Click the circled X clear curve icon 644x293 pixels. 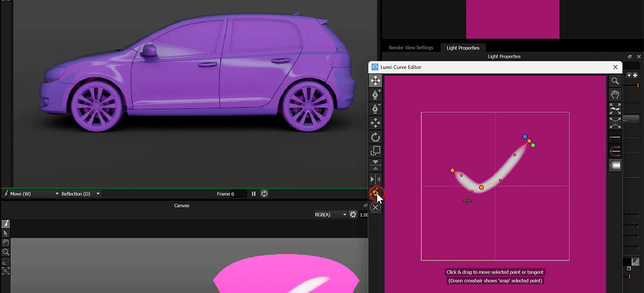tap(376, 207)
